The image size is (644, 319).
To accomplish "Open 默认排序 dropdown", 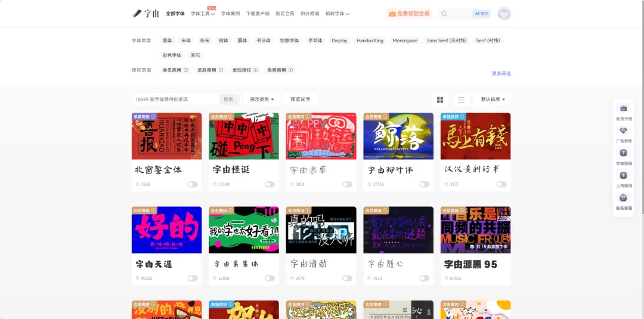I will (x=493, y=100).
